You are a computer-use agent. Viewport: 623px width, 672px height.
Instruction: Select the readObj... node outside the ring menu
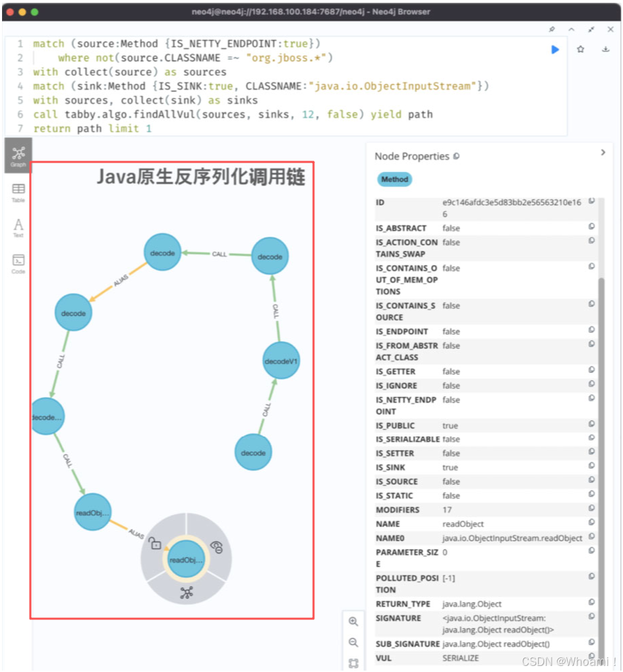coord(92,513)
